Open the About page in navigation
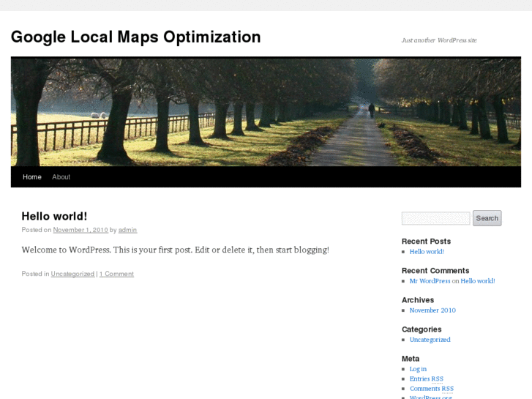Viewport: 532px width, 399px height. (61, 177)
